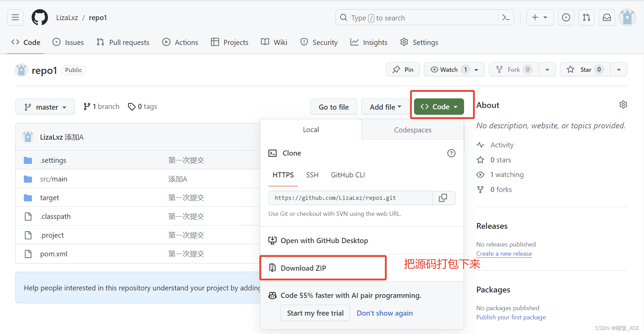
Task: Open the .settings folder
Action: click(x=53, y=160)
